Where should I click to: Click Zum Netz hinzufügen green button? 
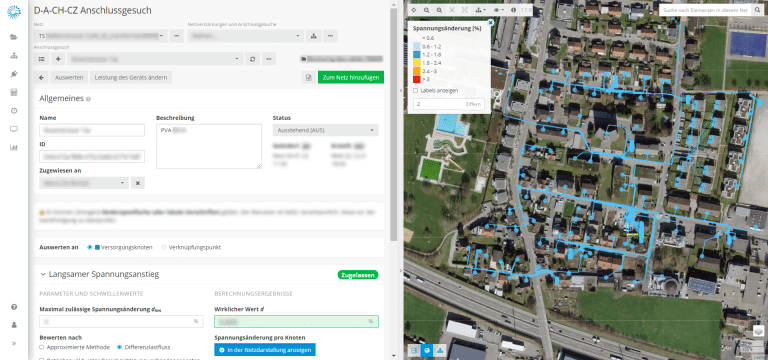(351, 77)
